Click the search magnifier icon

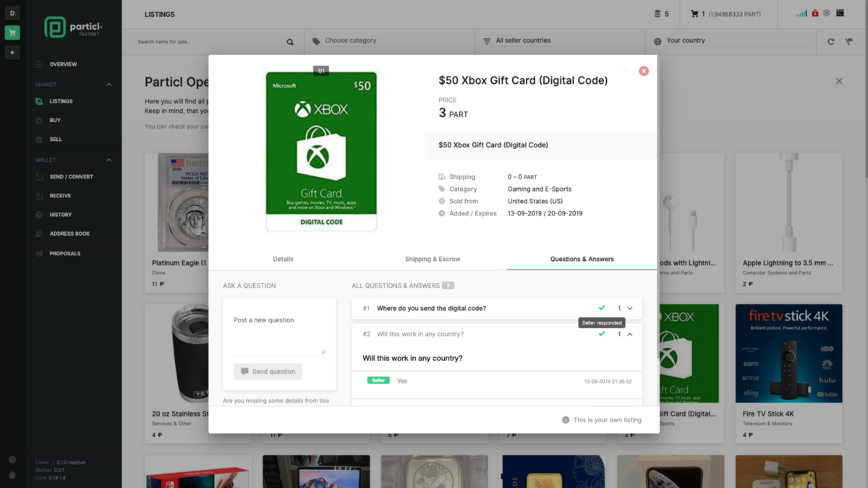(290, 42)
